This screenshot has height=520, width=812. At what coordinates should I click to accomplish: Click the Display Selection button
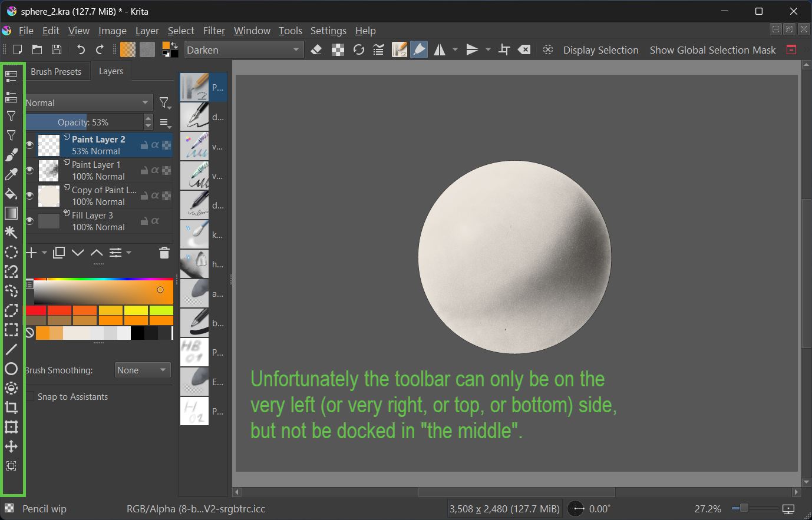[600, 50]
